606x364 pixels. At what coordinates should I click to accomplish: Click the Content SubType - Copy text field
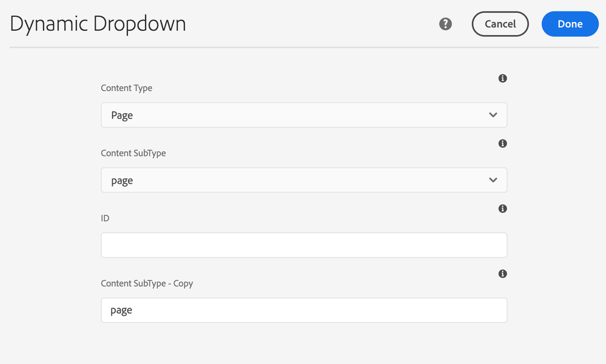(303, 310)
